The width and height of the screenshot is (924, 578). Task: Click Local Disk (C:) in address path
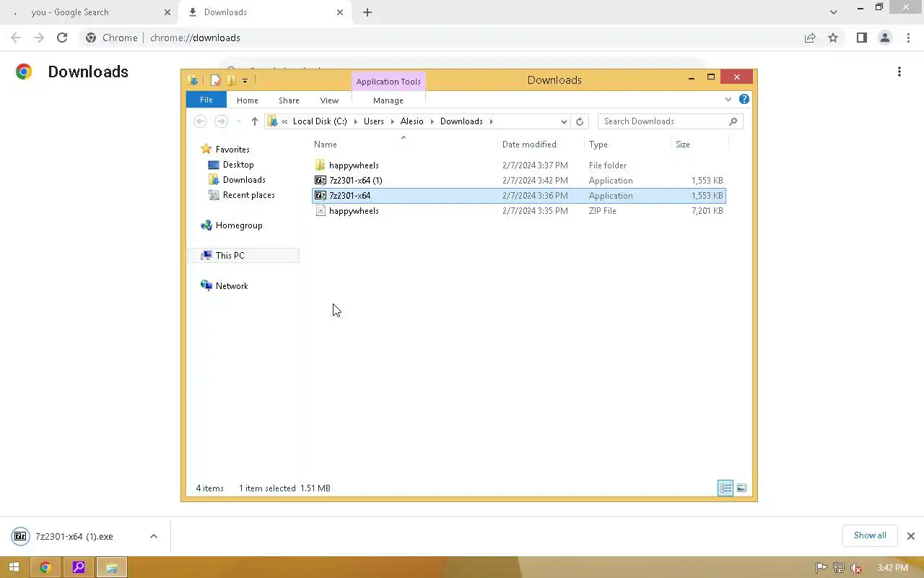(320, 121)
